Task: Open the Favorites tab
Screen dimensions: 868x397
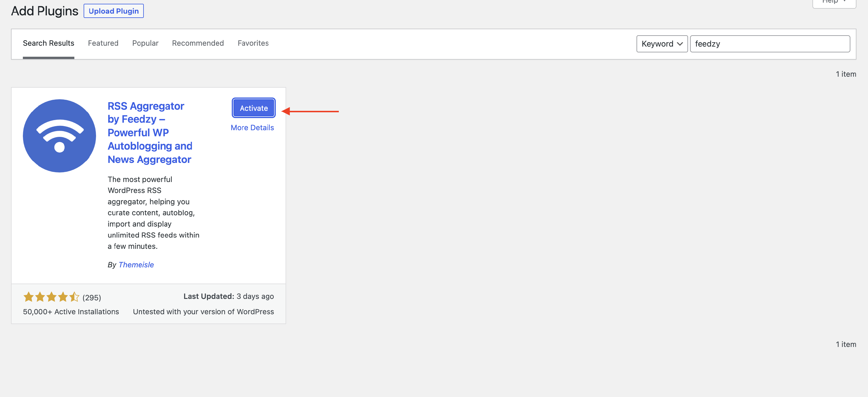Action: pyautogui.click(x=253, y=43)
